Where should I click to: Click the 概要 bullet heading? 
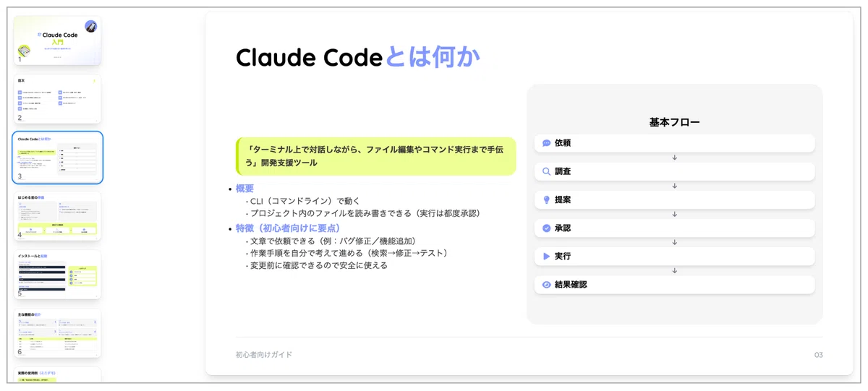[244, 189]
